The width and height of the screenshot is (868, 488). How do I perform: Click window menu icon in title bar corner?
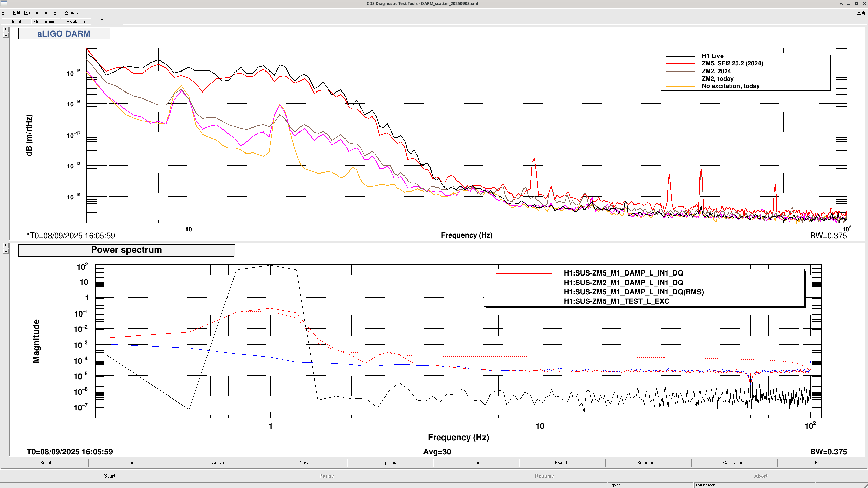(4, 4)
